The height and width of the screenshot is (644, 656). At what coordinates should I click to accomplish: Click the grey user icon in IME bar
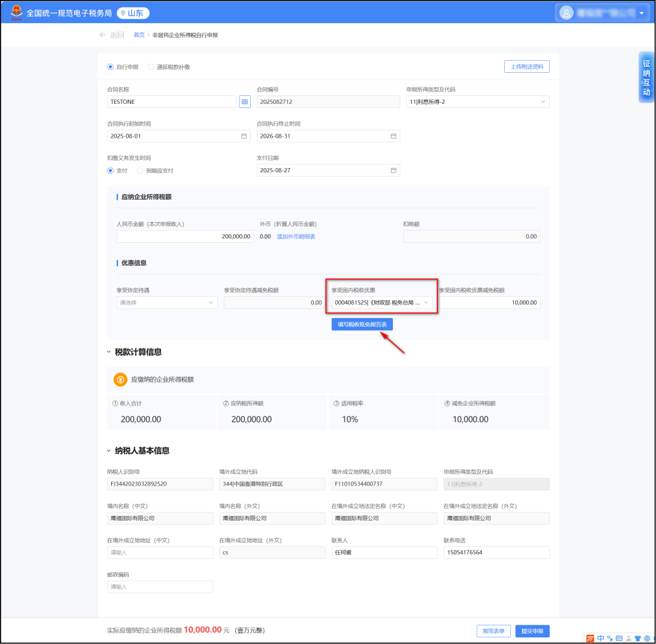(629, 639)
